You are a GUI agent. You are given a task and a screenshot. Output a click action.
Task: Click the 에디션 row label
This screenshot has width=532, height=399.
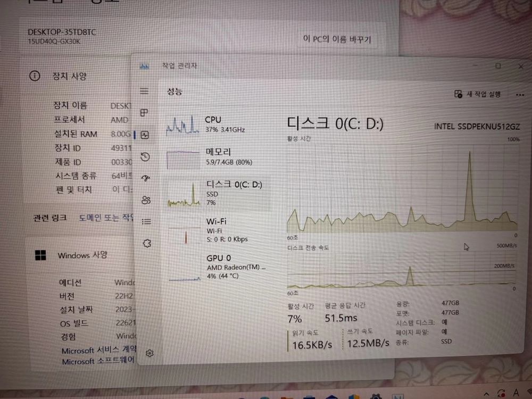click(x=70, y=282)
